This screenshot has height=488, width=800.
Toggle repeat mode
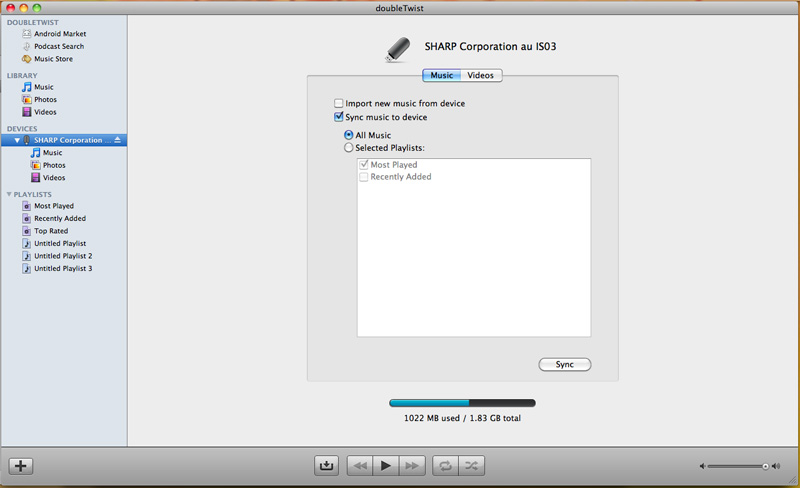click(x=445, y=466)
